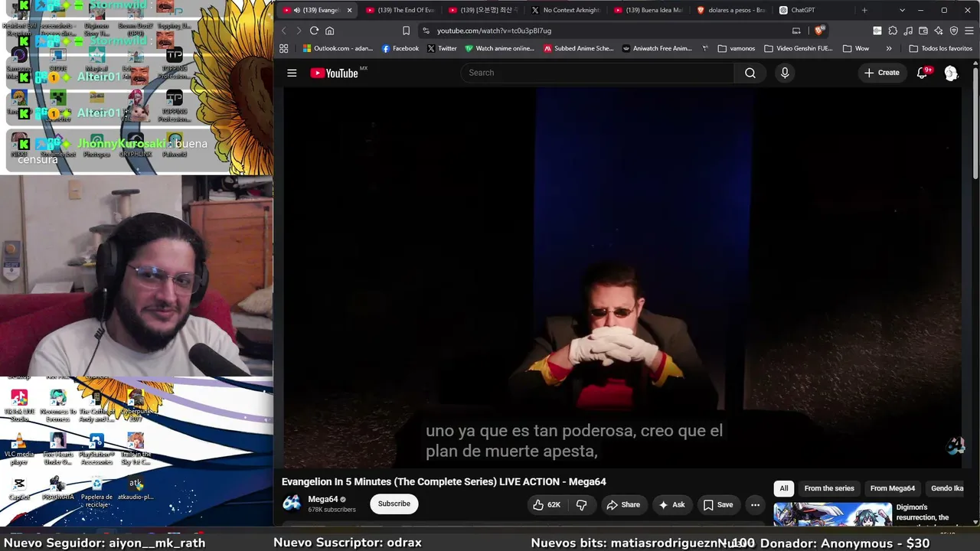Switch to No Context Arknights tab

point(564,10)
